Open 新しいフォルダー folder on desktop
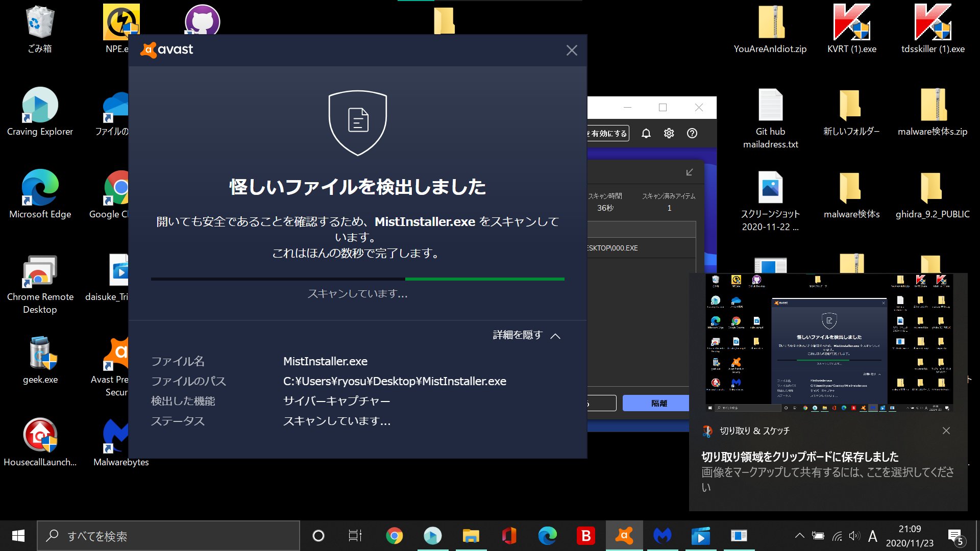This screenshot has height=551, width=980. pos(851,112)
